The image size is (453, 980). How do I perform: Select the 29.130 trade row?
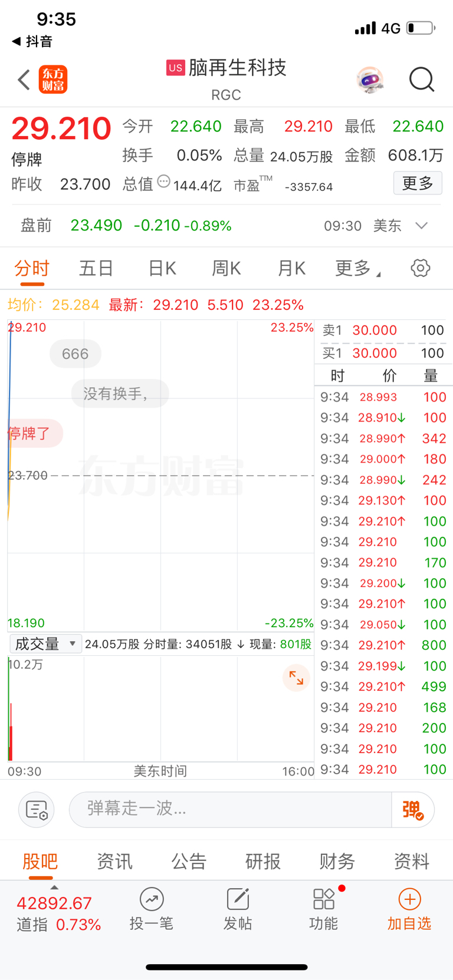click(383, 500)
